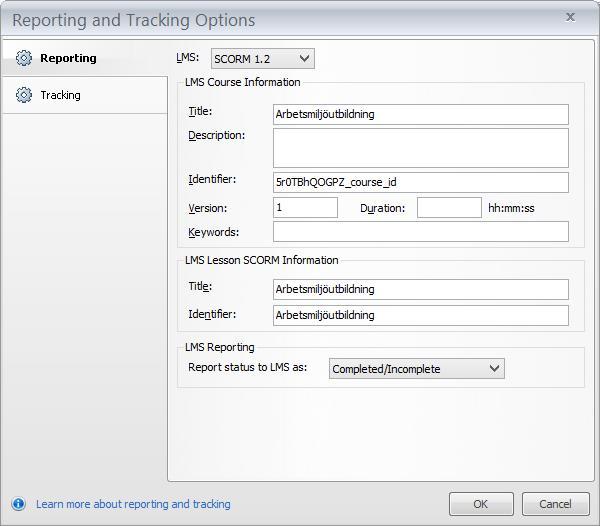The width and height of the screenshot is (600, 526).
Task: Click the Version label
Action: pyautogui.click(x=207, y=208)
